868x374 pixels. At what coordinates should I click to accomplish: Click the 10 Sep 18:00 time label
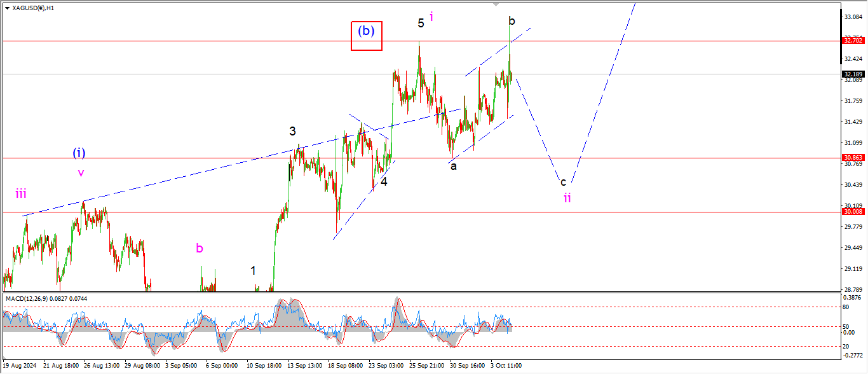click(x=264, y=366)
